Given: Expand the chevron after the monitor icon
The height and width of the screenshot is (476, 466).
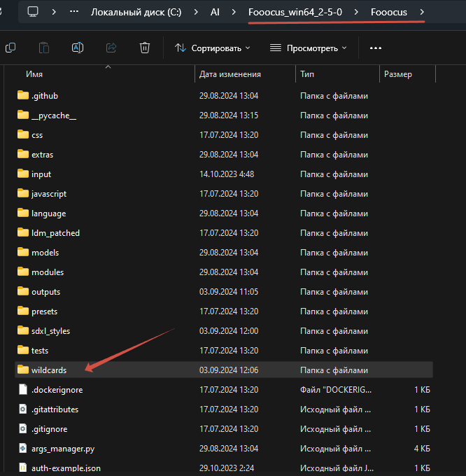Looking at the screenshot, I should (x=54, y=12).
